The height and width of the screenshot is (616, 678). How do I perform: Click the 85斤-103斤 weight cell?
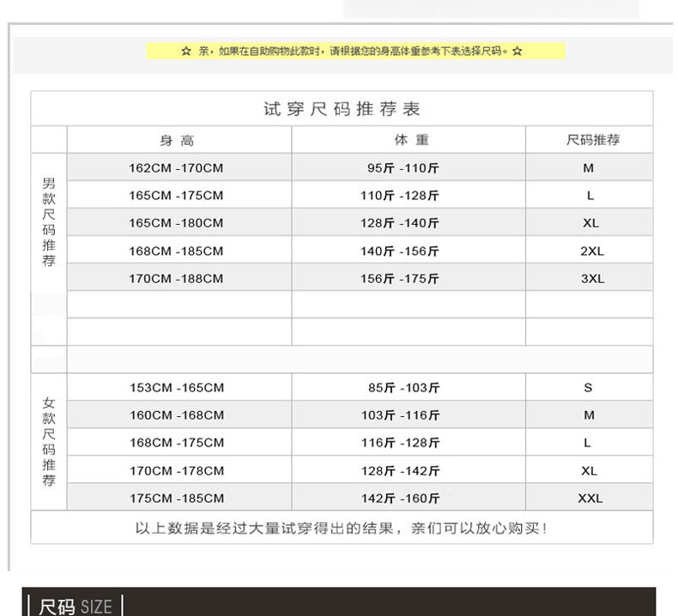point(403,388)
